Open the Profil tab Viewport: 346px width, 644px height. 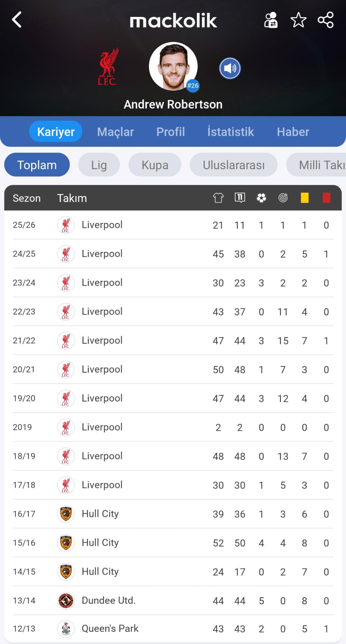tap(170, 132)
